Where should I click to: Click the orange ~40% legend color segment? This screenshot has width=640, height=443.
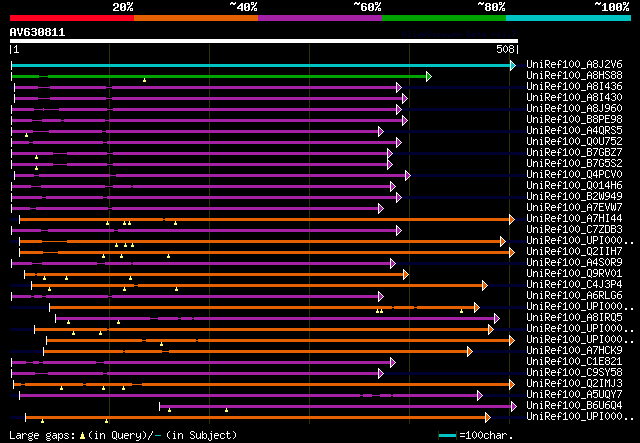196,18
